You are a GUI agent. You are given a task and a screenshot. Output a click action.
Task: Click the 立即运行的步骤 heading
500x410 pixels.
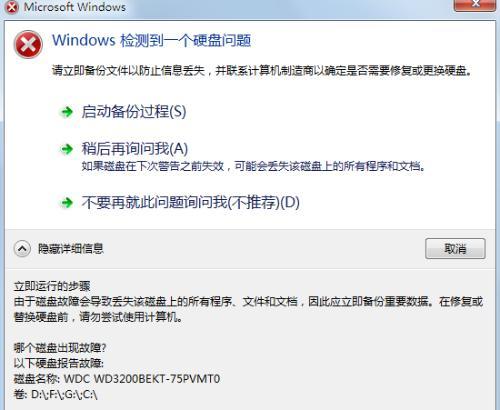(52, 286)
